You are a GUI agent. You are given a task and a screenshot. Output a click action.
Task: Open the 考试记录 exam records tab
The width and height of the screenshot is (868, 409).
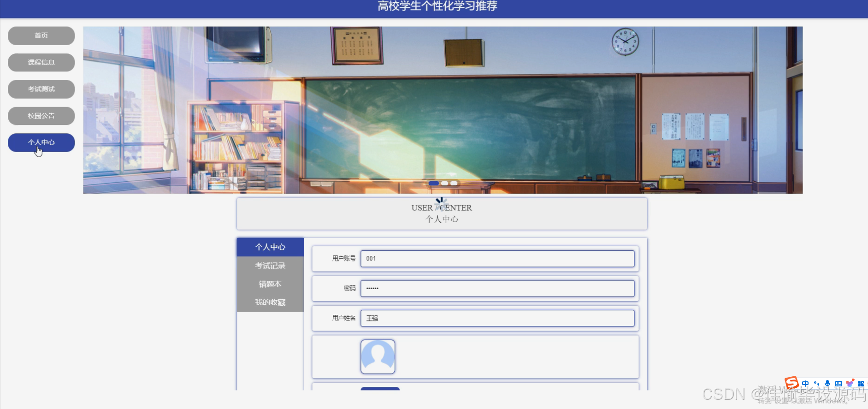pos(270,266)
